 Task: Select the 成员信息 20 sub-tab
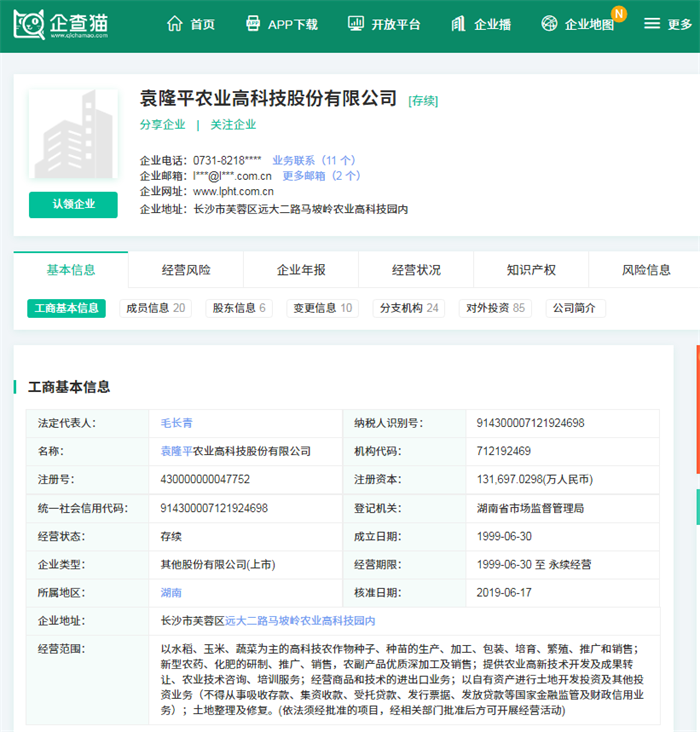(x=156, y=308)
